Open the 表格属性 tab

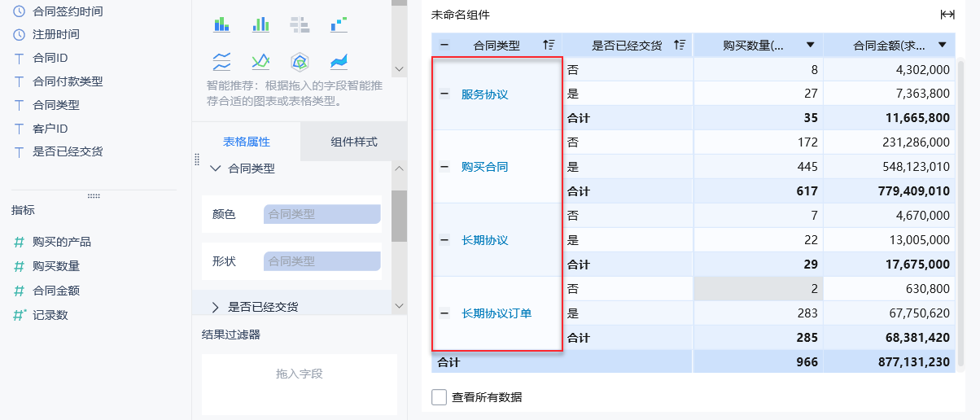(x=247, y=142)
